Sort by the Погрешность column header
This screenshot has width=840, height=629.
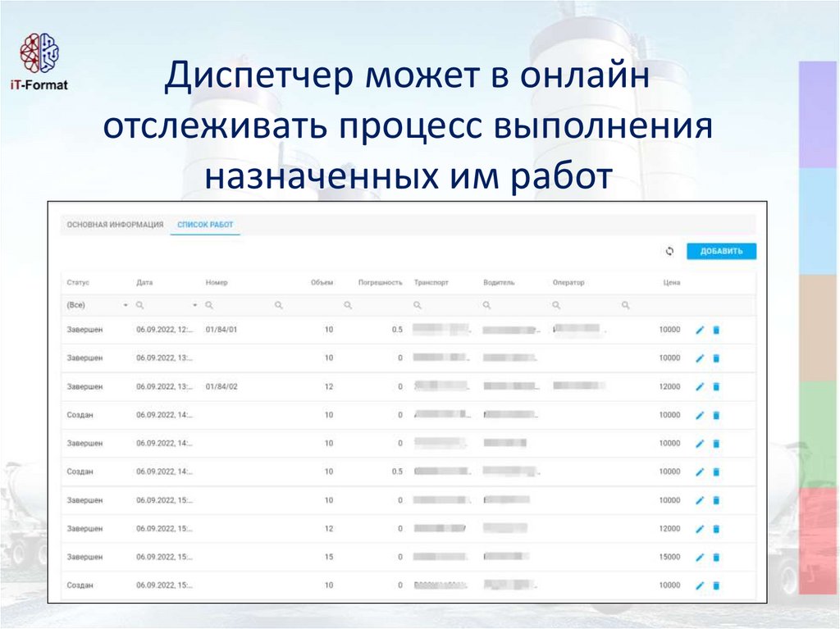click(381, 282)
